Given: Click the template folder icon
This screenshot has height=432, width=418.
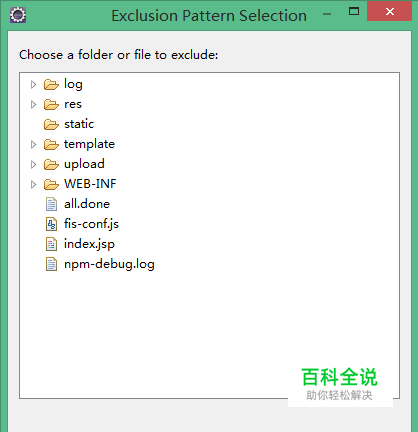Looking at the screenshot, I should tap(51, 145).
